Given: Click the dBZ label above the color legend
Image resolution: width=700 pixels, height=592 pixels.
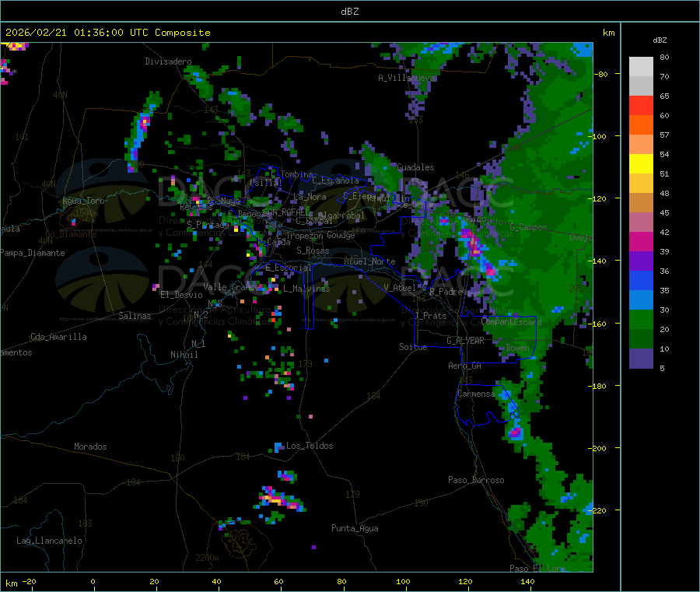Looking at the screenshot, I should (660, 40).
